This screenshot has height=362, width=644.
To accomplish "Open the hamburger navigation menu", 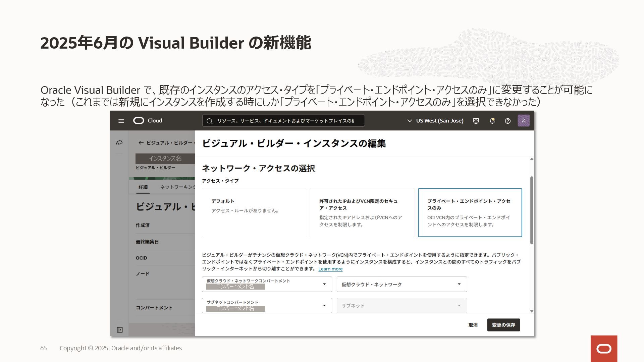I will tap(121, 121).
